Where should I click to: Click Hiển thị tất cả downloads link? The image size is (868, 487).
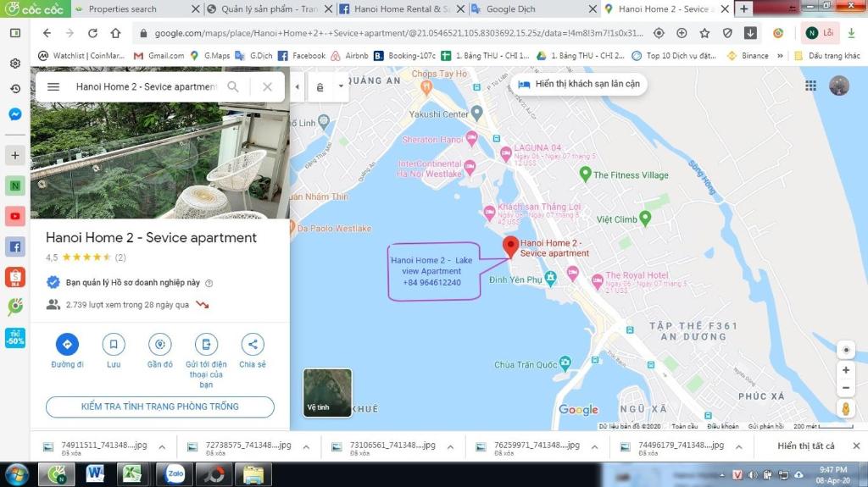click(x=805, y=446)
